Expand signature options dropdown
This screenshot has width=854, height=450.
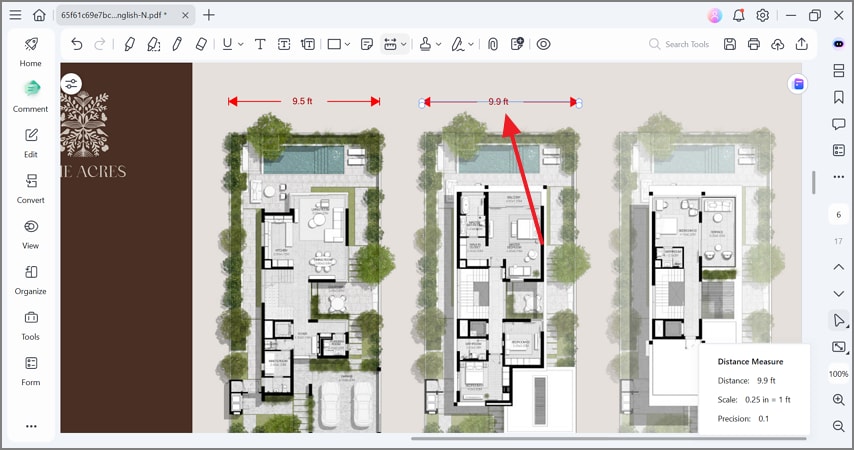pyautogui.click(x=471, y=44)
